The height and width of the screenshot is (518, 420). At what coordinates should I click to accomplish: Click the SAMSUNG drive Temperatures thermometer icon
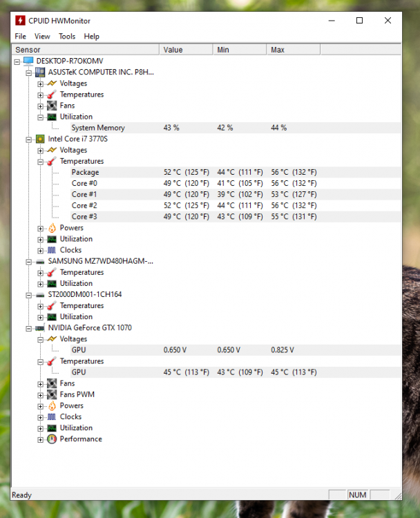coord(52,273)
